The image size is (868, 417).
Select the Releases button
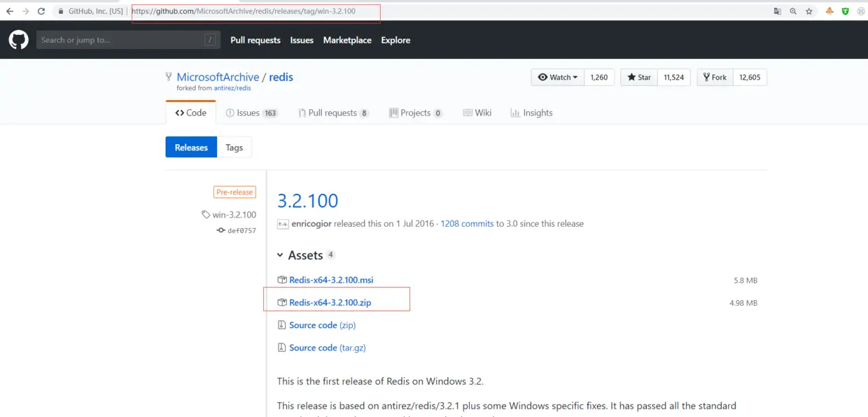[x=191, y=148]
